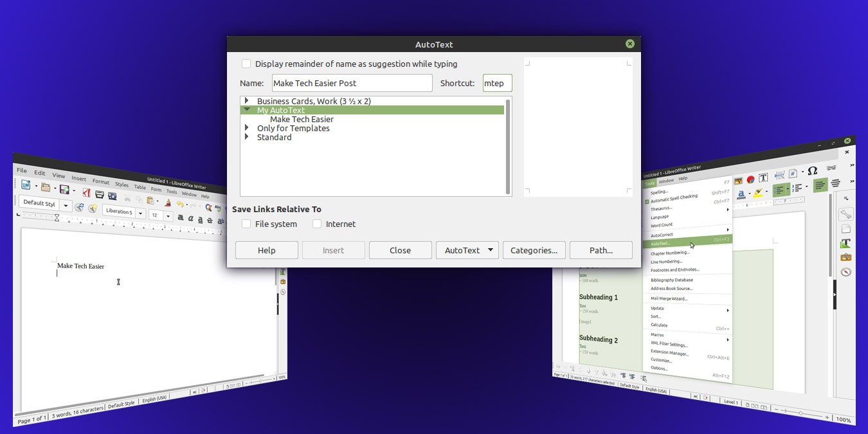The width and height of the screenshot is (868, 434).
Task: Click inside the Shortcut field showing mtep
Action: [496, 83]
